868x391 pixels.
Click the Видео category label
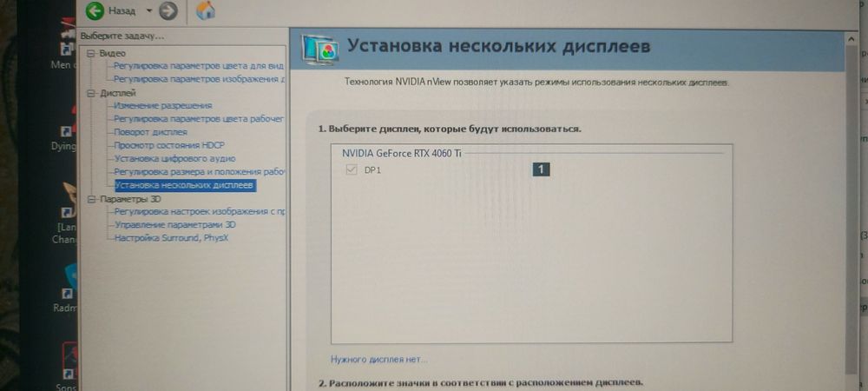click(x=112, y=53)
